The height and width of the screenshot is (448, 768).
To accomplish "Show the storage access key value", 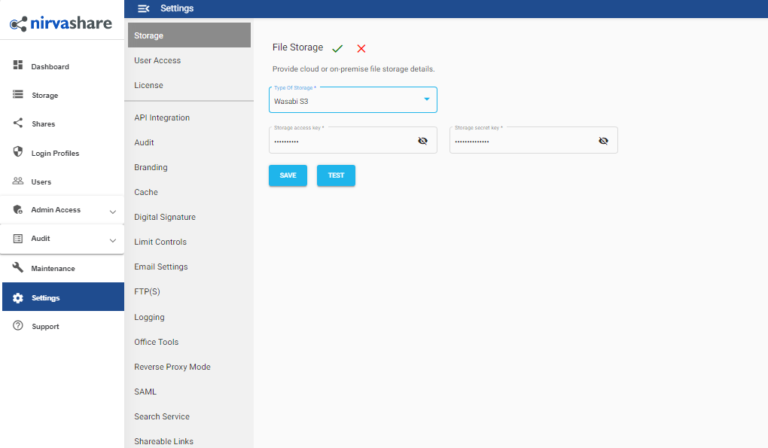I will pos(422,141).
